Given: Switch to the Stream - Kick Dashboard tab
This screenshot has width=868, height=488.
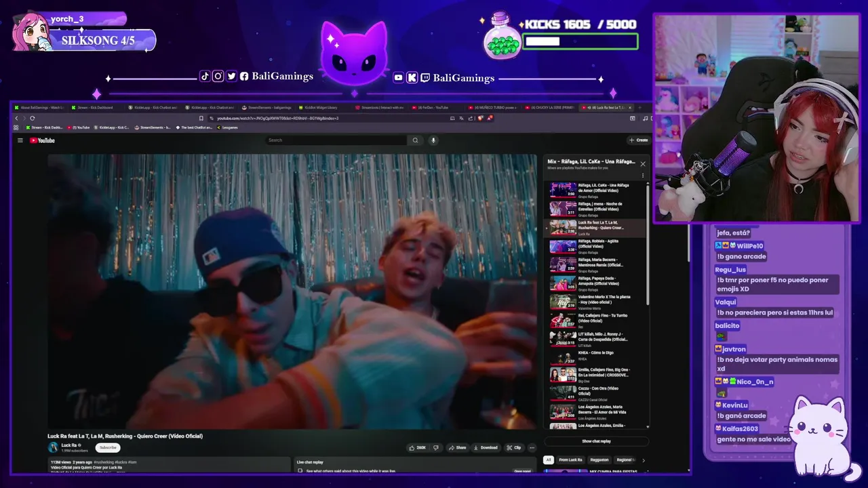Looking at the screenshot, I should pos(96,107).
